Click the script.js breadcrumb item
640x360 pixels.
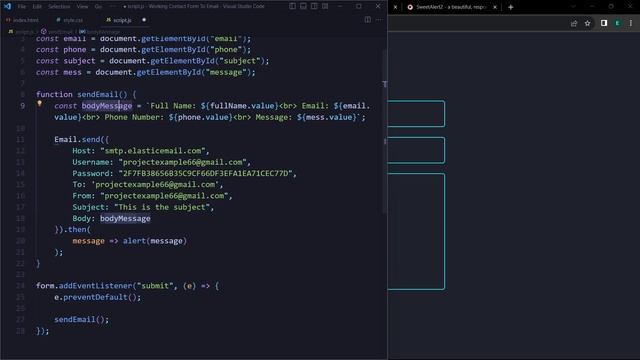[22, 31]
